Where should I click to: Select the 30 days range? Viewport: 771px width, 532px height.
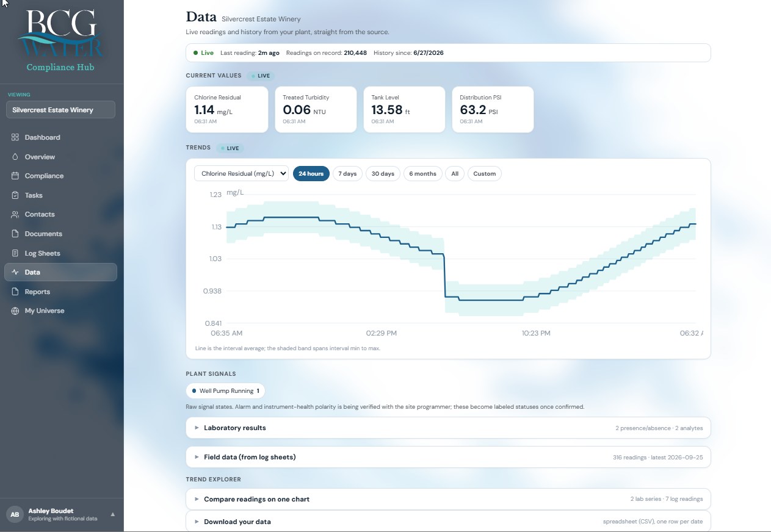[x=383, y=174]
